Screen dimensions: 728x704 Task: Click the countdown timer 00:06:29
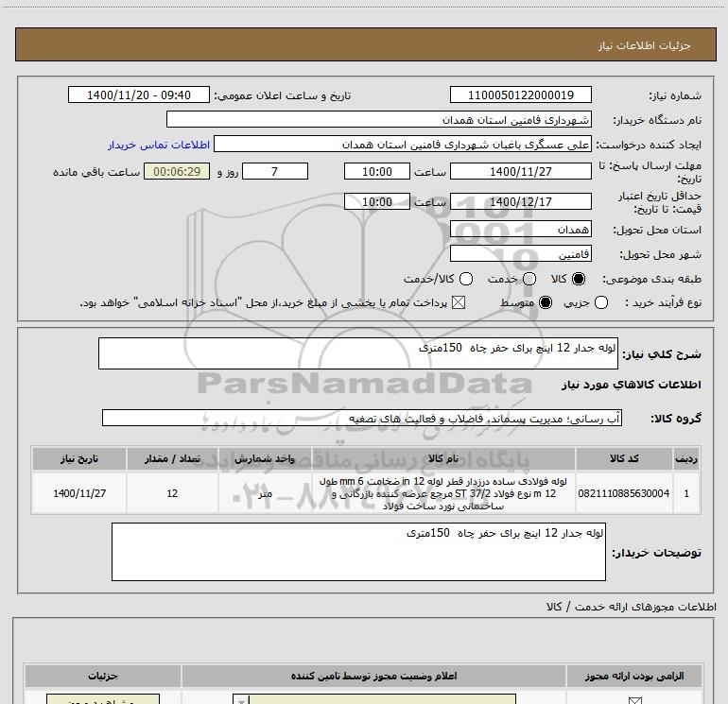(x=177, y=171)
